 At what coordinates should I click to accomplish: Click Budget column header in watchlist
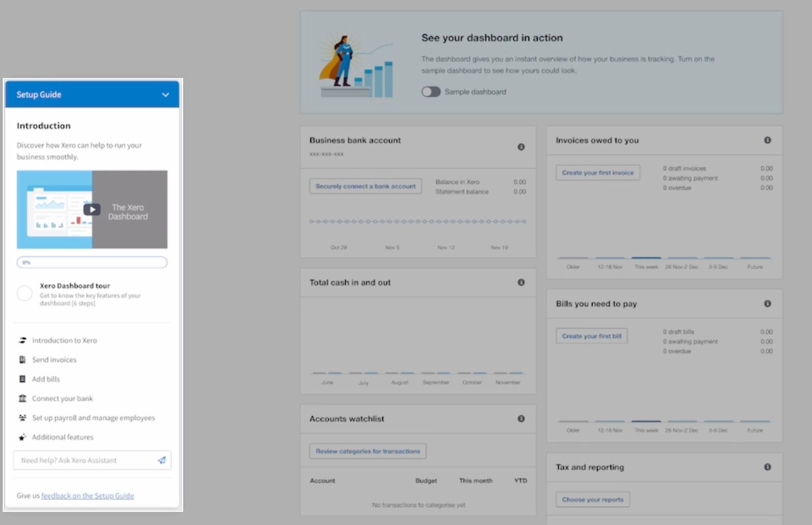tap(426, 481)
